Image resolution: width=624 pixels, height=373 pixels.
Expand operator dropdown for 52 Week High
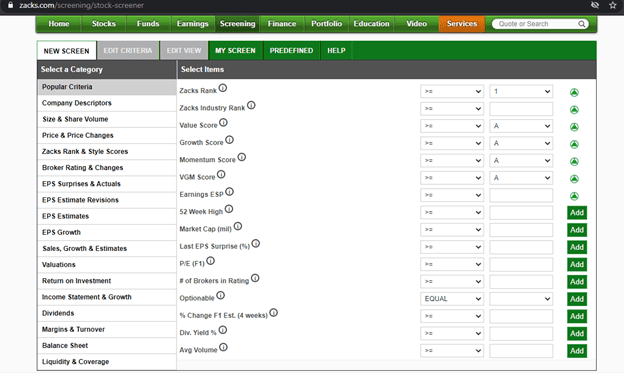click(452, 212)
